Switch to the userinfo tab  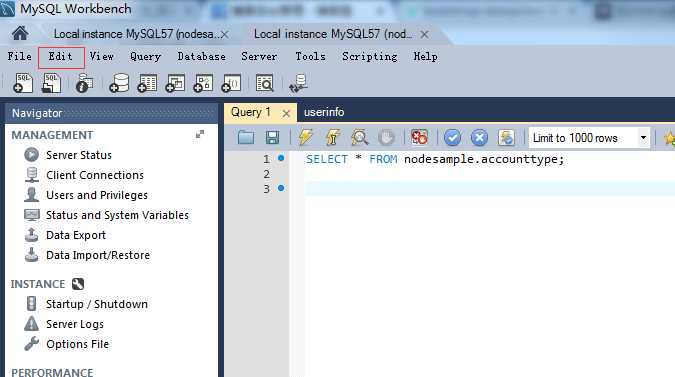click(324, 112)
